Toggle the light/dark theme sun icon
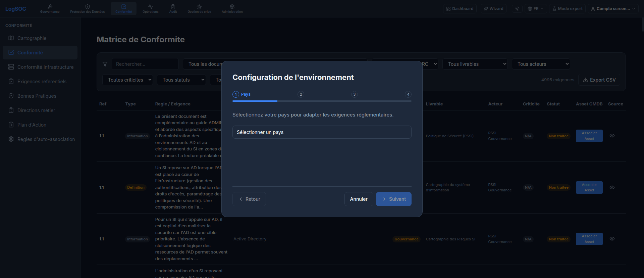This screenshot has width=644, height=278. tap(517, 9)
